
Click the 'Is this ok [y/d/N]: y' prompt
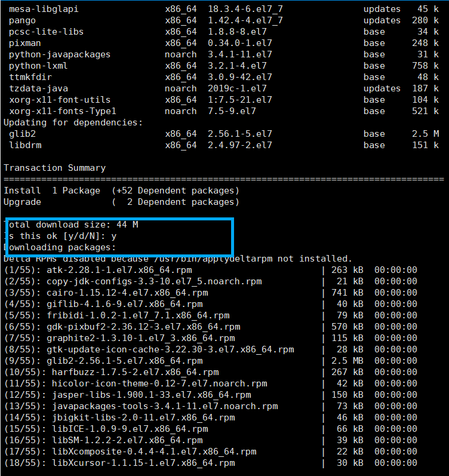tap(60, 236)
